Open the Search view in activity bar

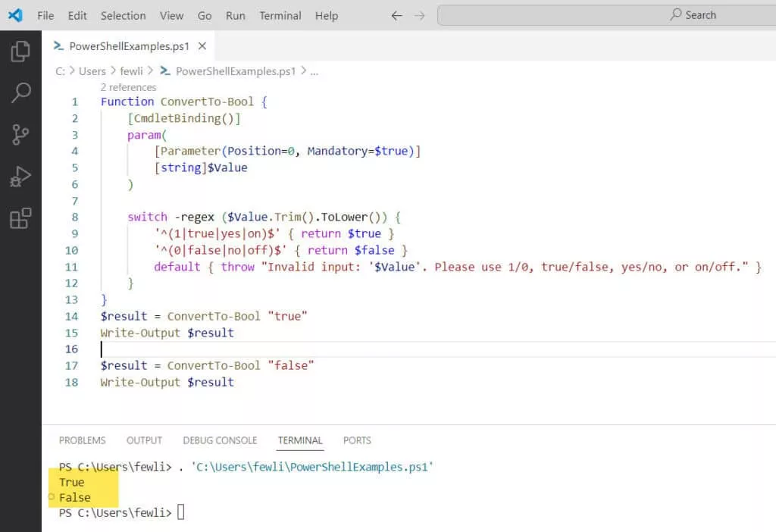tap(20, 93)
